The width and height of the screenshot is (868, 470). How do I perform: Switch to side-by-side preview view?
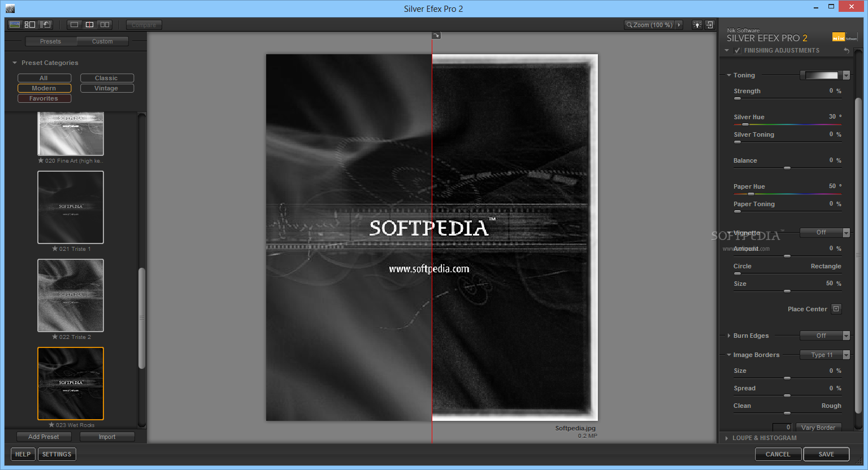point(105,25)
